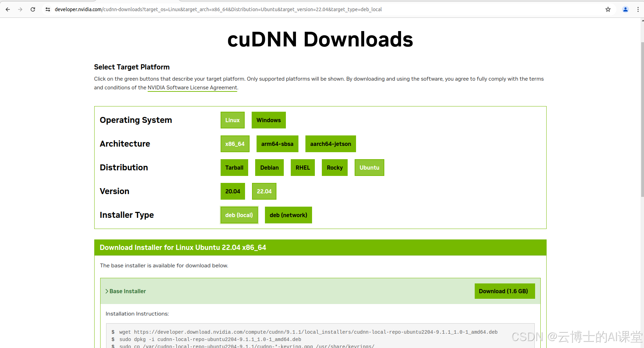Choose arm64-sbsa architecture
This screenshot has width=644, height=348.
click(277, 144)
